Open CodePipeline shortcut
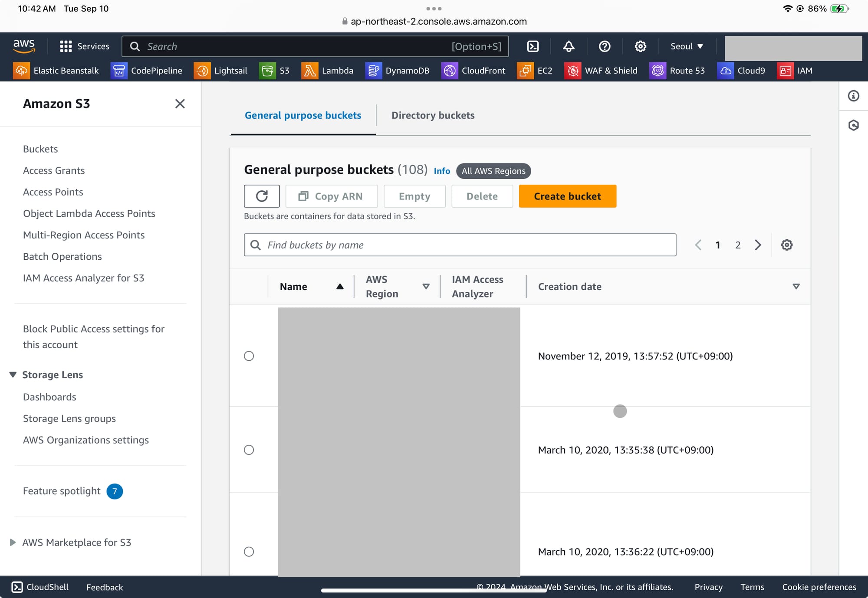 (147, 71)
